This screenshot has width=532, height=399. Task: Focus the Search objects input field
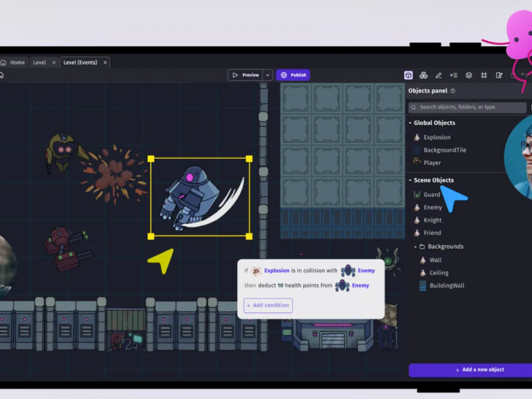[x=467, y=108]
